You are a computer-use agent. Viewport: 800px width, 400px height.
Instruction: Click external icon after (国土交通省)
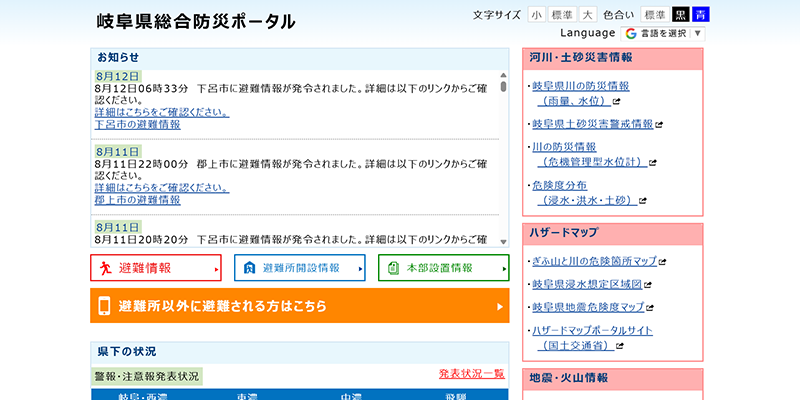619,346
